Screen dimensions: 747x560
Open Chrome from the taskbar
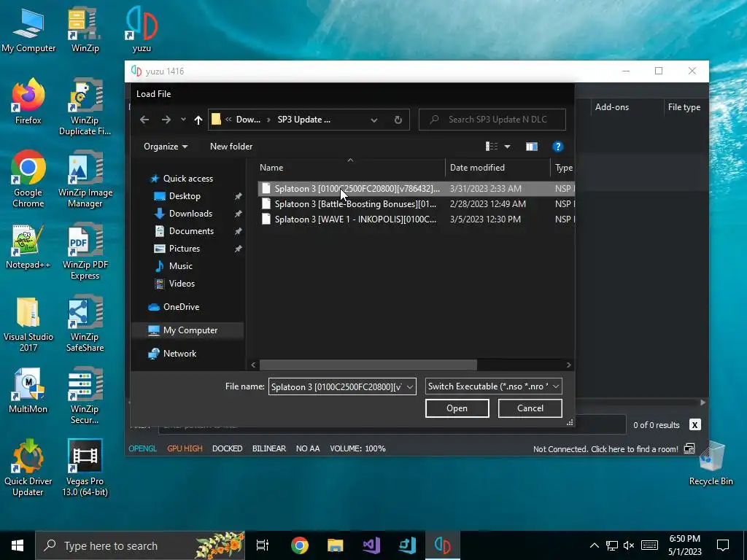click(x=300, y=545)
